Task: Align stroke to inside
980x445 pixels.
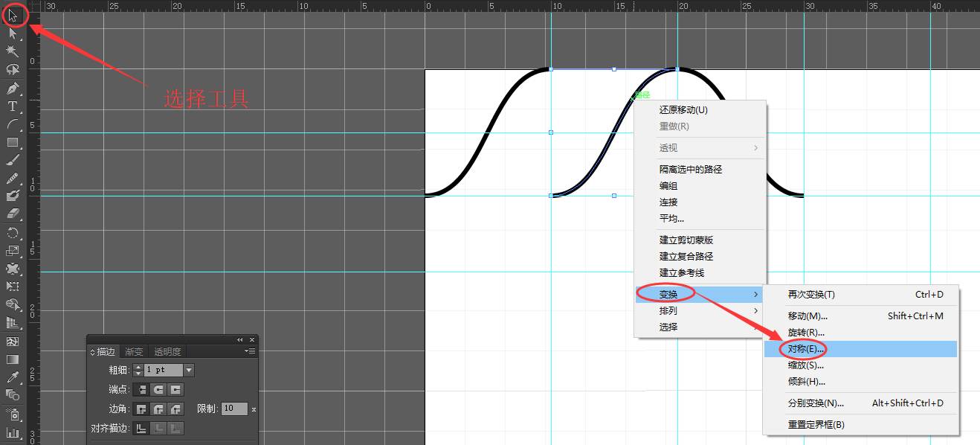Action: (158, 428)
